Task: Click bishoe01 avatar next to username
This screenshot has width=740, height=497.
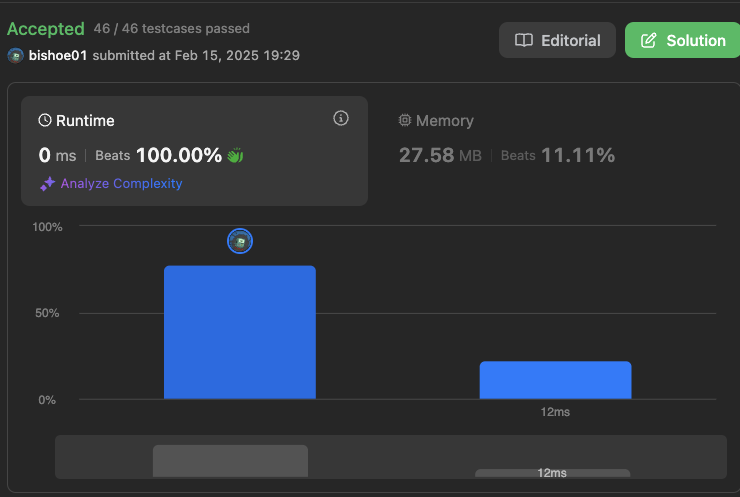Action: (x=16, y=56)
